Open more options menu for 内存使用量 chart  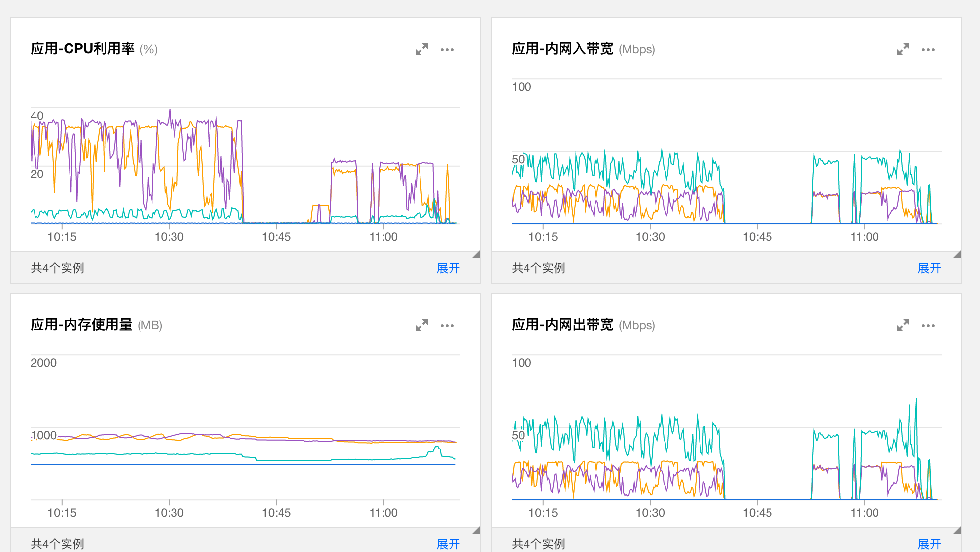(447, 326)
